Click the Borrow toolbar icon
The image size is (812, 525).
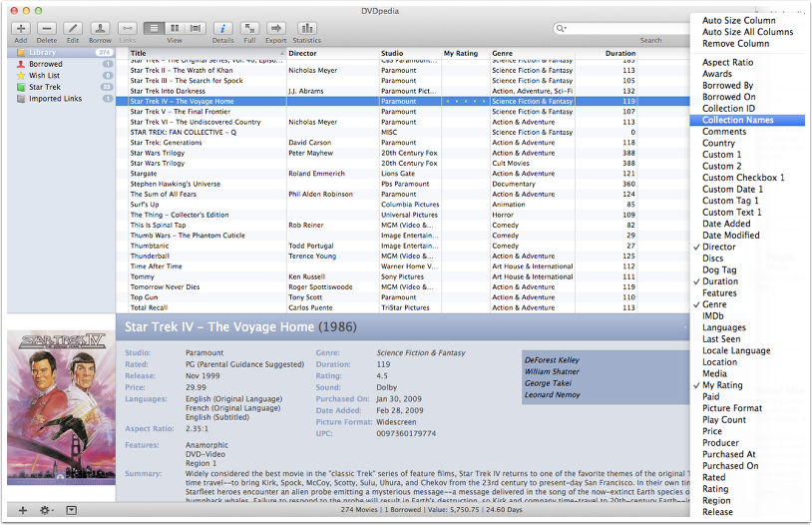point(100,28)
